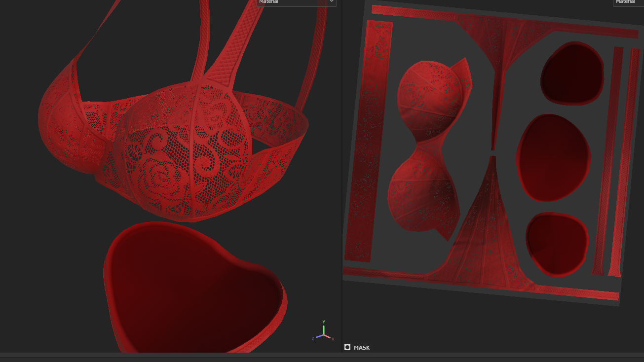Click the blue Z axis on gizmo

316,337
